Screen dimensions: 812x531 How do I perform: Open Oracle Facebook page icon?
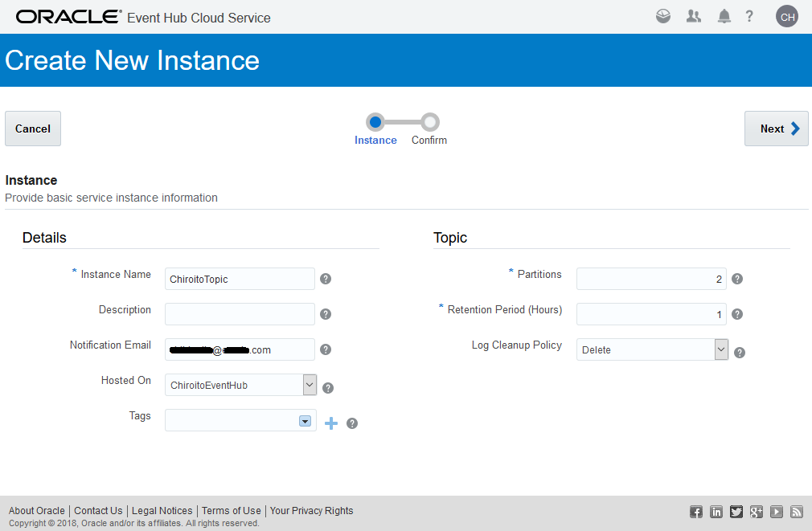[696, 512]
